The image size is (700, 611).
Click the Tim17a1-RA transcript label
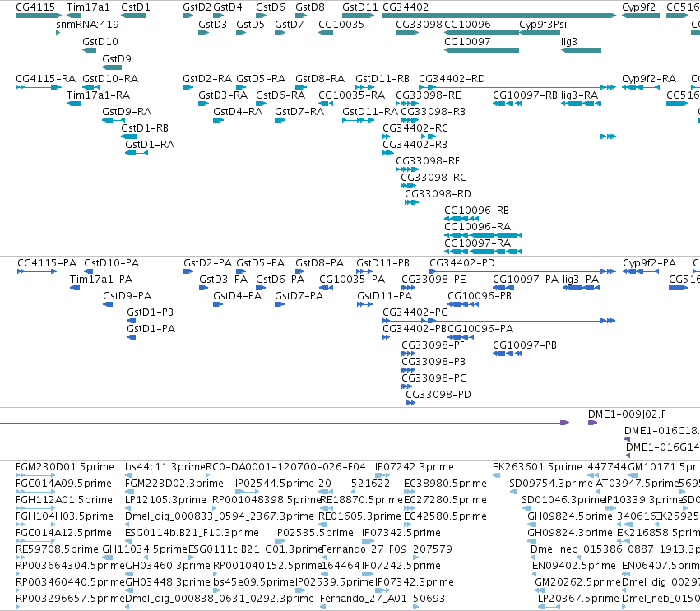(x=98, y=95)
